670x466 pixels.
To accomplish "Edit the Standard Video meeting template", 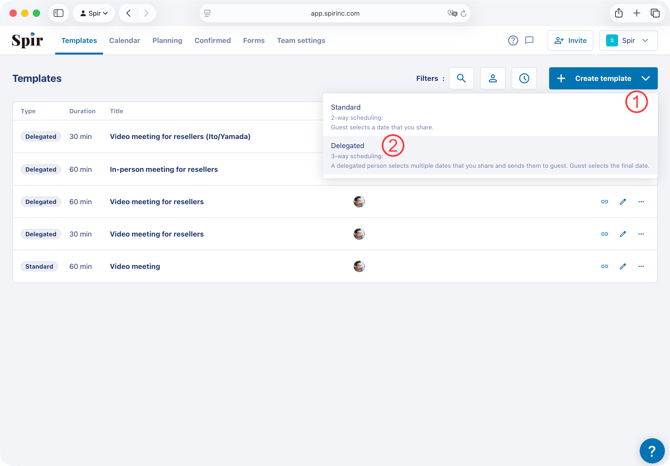I will click(623, 266).
